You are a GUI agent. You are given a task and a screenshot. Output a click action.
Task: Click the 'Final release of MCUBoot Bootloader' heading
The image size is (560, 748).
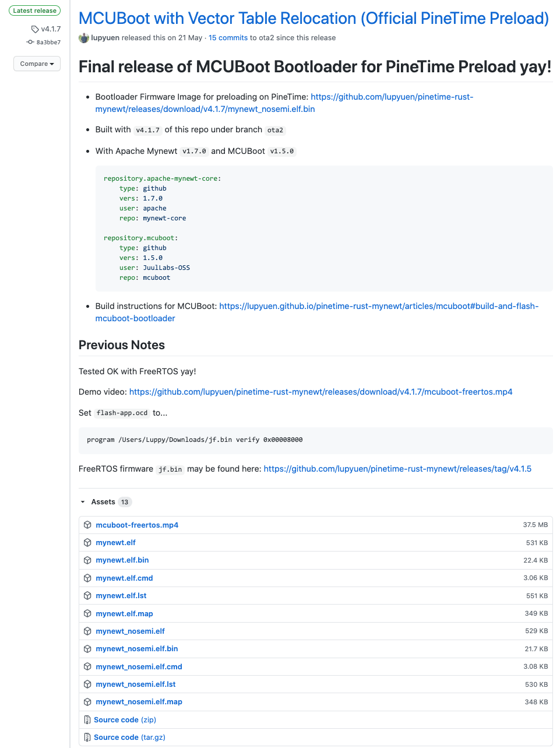point(315,66)
